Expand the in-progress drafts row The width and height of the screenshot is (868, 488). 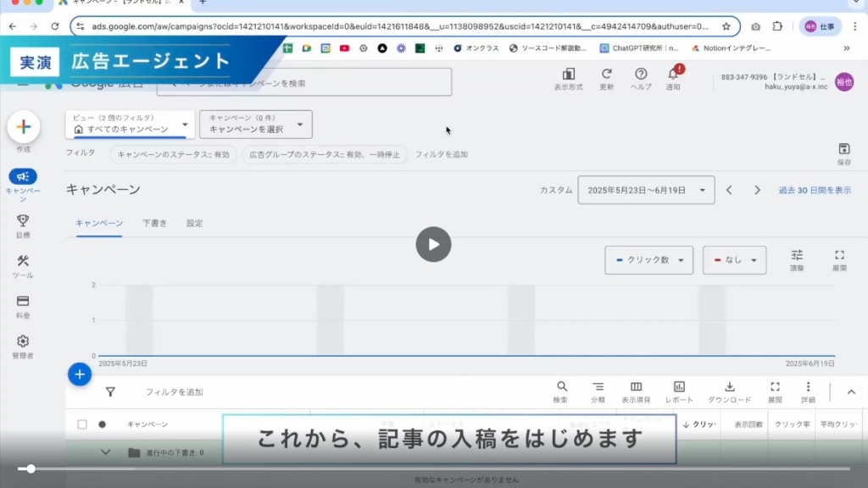(x=106, y=452)
